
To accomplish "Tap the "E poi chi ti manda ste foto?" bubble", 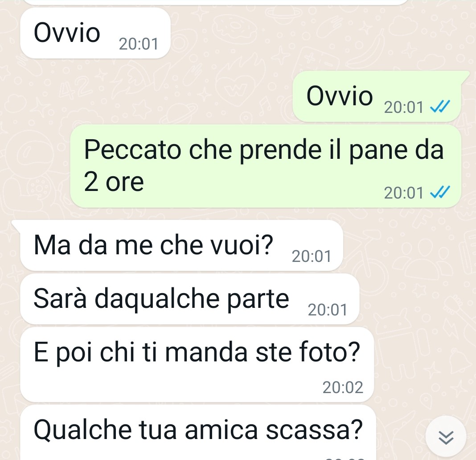I will pos(197,365).
